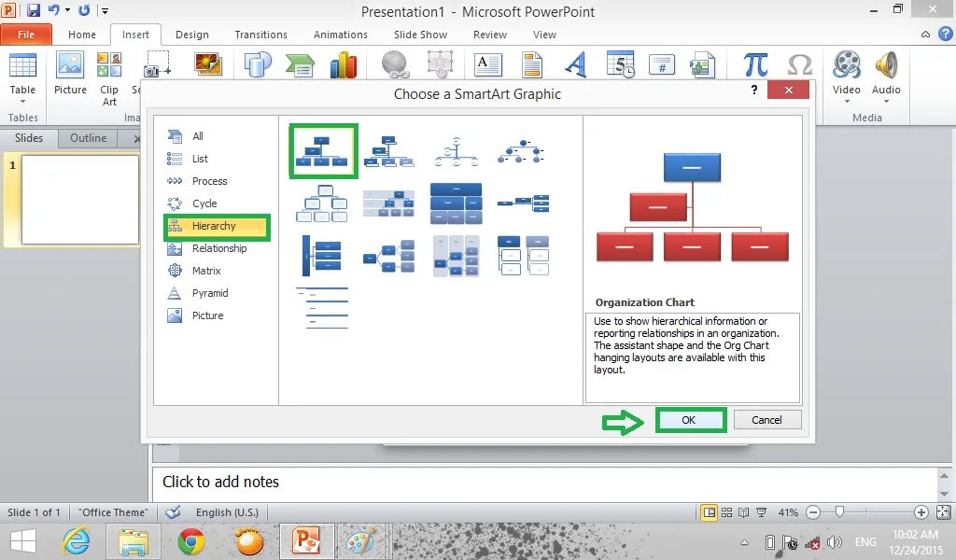This screenshot has height=560, width=956.
Task: Fit slide to current window
Action: tap(943, 512)
